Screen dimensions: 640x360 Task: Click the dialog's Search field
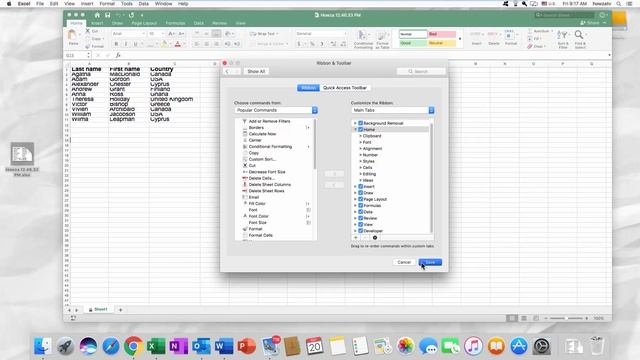pos(421,71)
